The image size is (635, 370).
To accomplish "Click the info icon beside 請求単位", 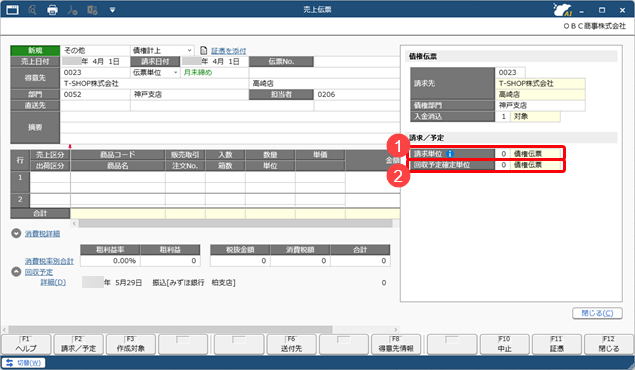I will coord(450,154).
